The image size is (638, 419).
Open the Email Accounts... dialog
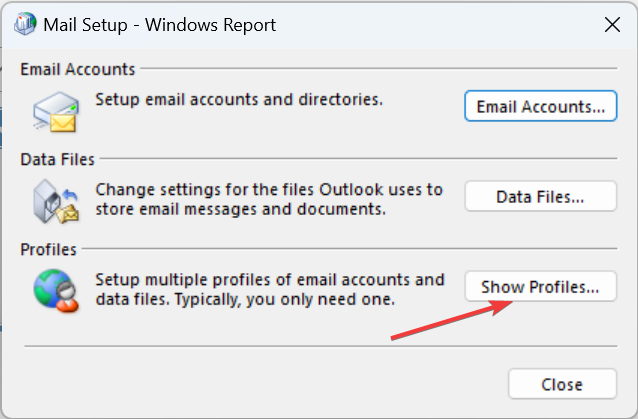tap(541, 106)
